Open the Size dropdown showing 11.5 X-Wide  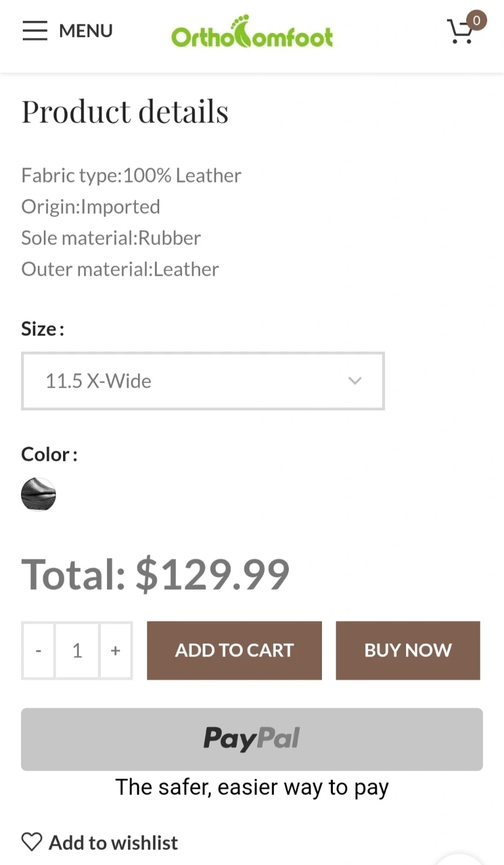click(202, 381)
